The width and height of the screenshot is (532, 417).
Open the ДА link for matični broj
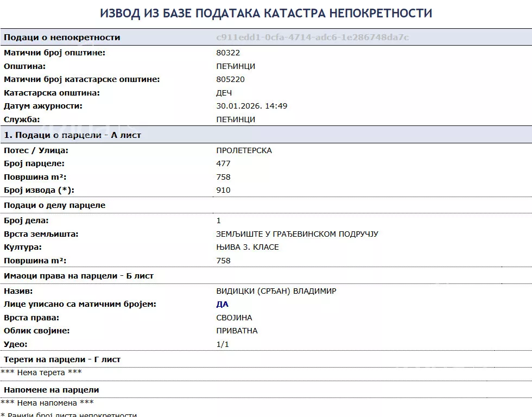click(221, 304)
